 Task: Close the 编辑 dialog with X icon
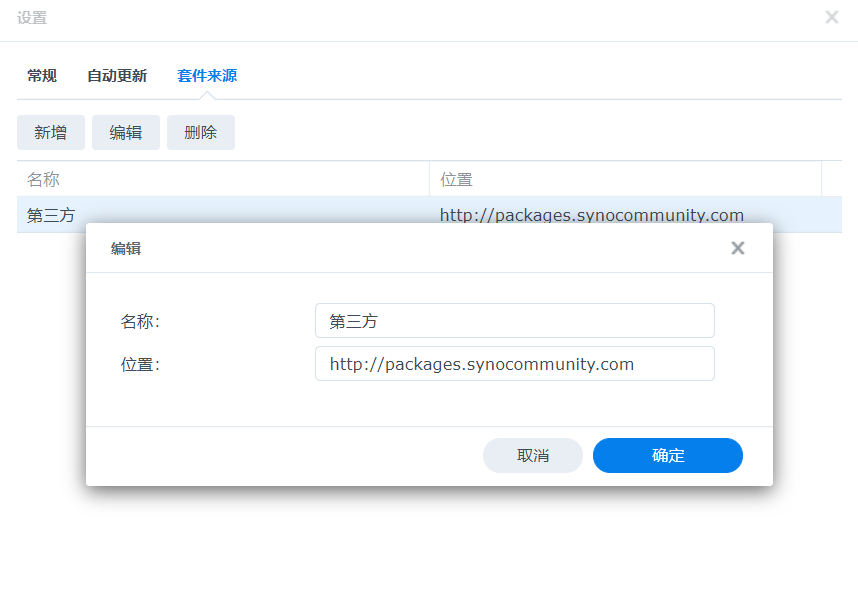click(x=738, y=248)
